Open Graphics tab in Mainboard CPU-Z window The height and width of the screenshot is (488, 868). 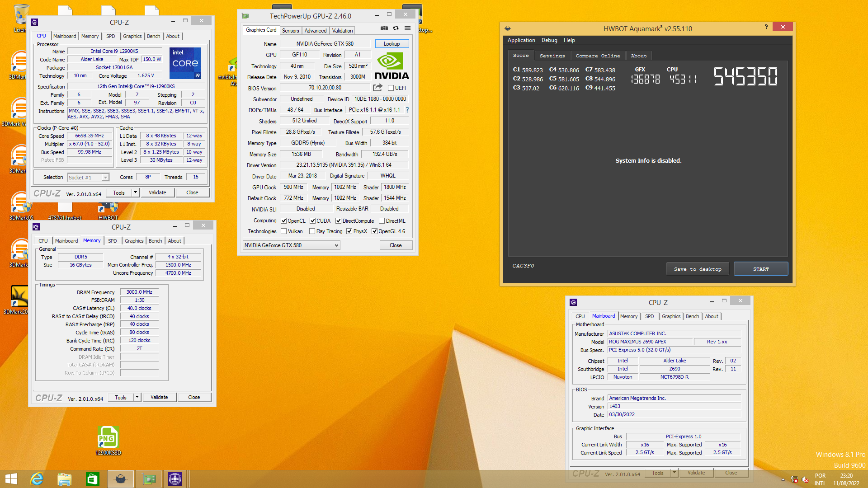pyautogui.click(x=671, y=316)
